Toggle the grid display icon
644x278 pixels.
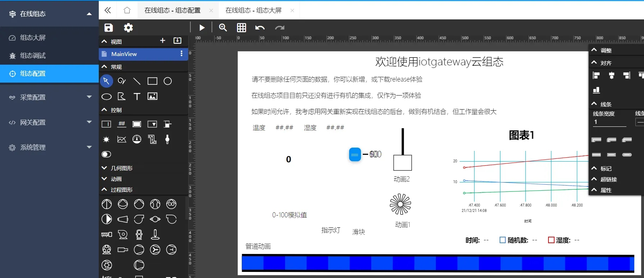pos(241,28)
